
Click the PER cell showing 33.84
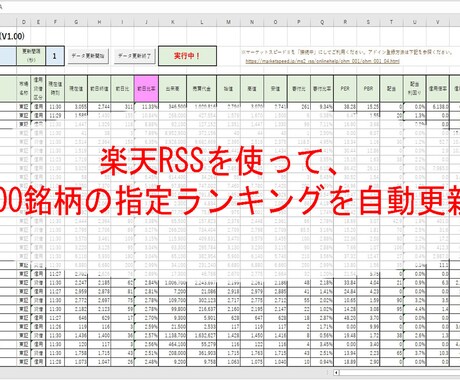click(345, 283)
